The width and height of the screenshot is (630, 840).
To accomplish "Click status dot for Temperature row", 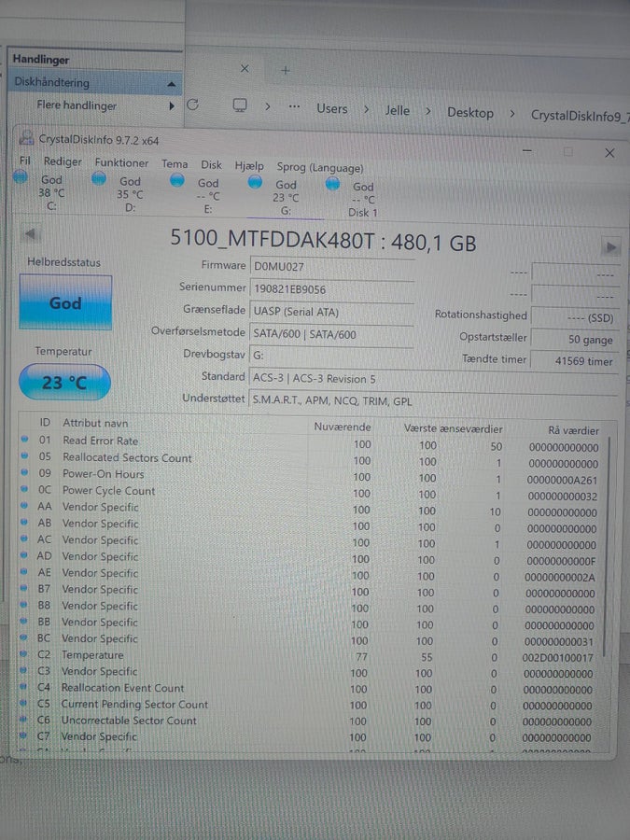I will tap(23, 653).
